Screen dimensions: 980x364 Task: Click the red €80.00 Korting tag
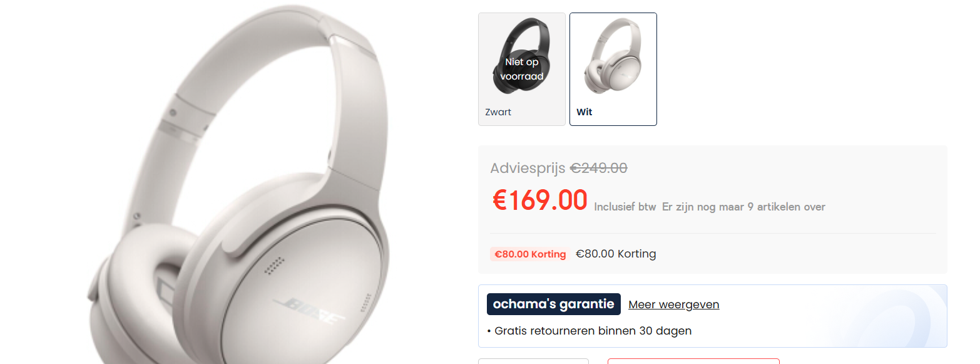tap(529, 254)
